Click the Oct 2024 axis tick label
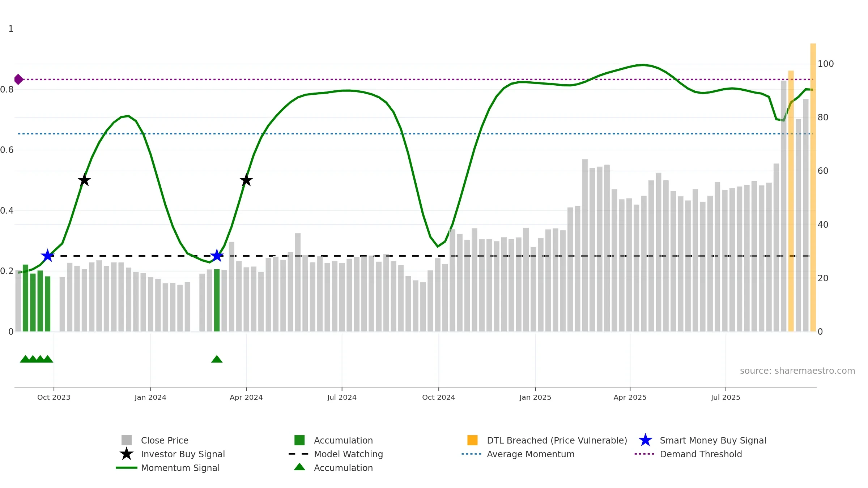This screenshot has height=488, width=868. click(x=438, y=397)
